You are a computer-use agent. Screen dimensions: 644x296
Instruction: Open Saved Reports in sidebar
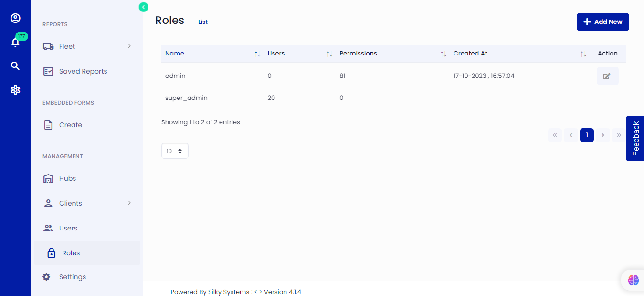click(x=83, y=71)
